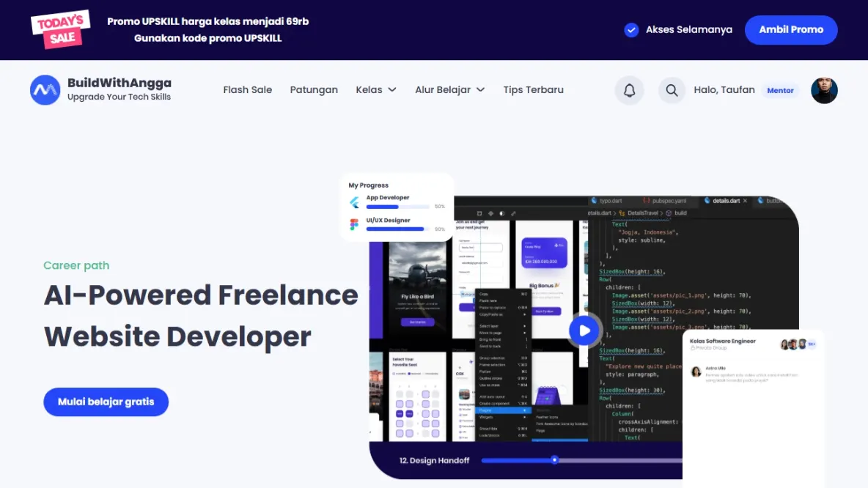Select the Figma icon beside UI/UX Designer
Image resolution: width=868 pixels, height=488 pixels.
coord(354,223)
